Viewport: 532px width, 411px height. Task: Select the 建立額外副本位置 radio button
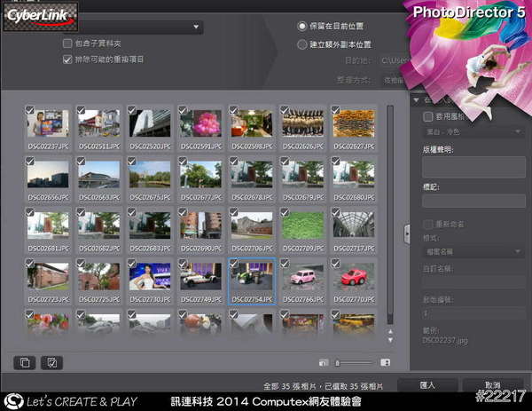(302, 43)
